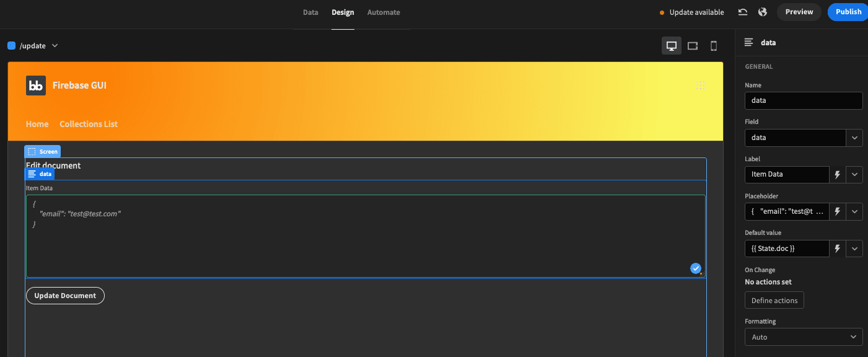Click the Edit document heading
The image size is (868, 357).
coord(53,165)
